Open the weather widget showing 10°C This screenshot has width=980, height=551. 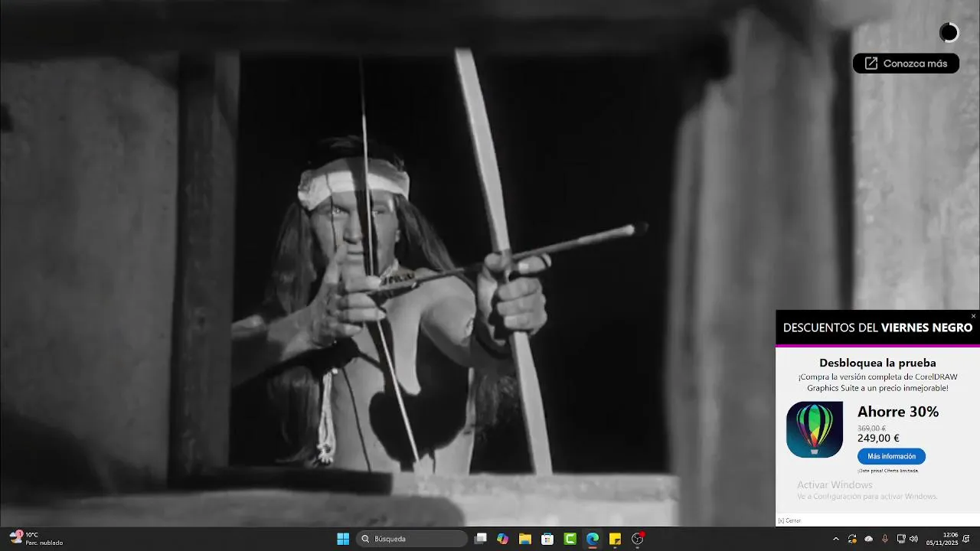tap(36, 539)
